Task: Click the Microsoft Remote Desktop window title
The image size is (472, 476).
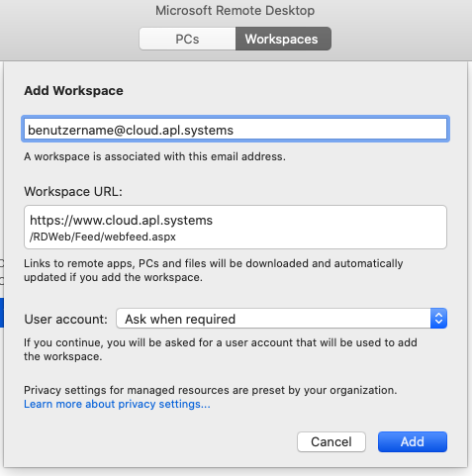Action: coord(236,11)
